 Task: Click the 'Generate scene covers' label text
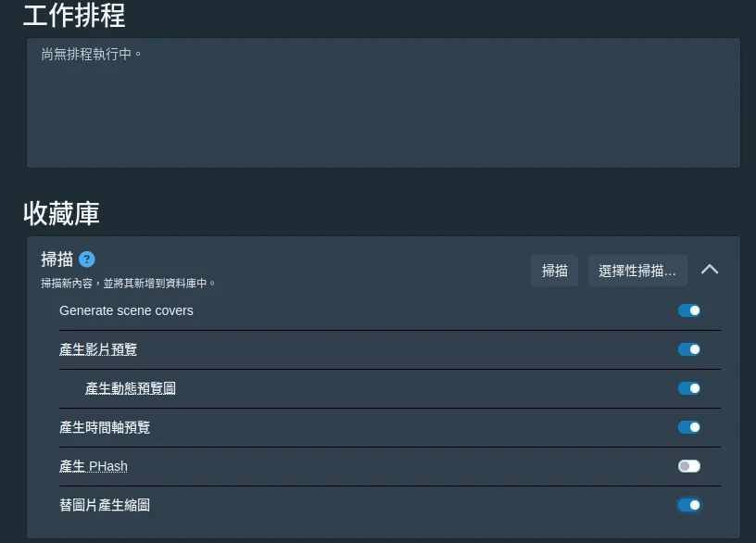[126, 310]
